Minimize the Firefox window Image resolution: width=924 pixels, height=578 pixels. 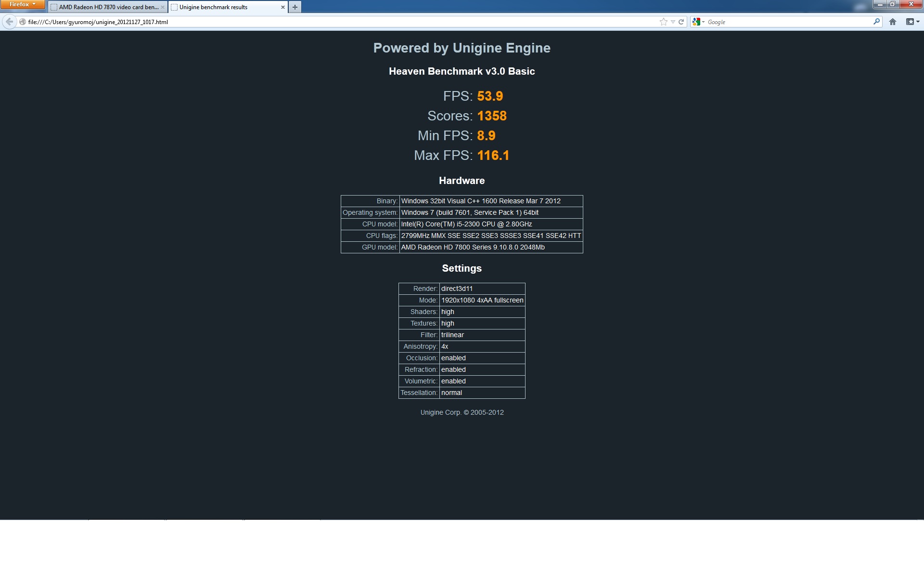pyautogui.click(x=880, y=4)
